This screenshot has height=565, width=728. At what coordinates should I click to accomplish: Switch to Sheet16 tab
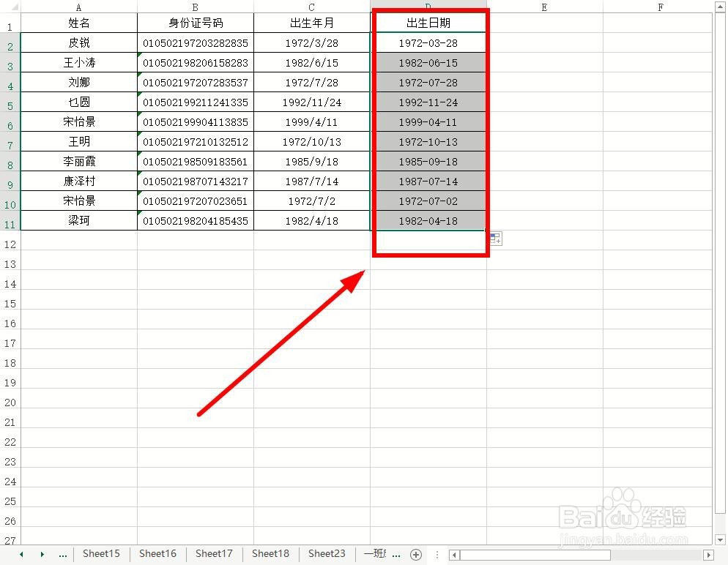pos(158,554)
